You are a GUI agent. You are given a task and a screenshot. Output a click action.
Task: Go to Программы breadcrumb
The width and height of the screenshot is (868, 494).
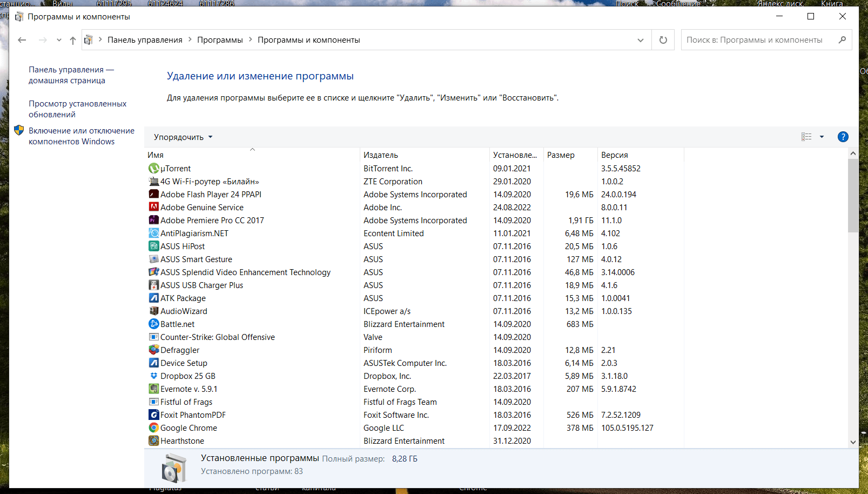(220, 40)
